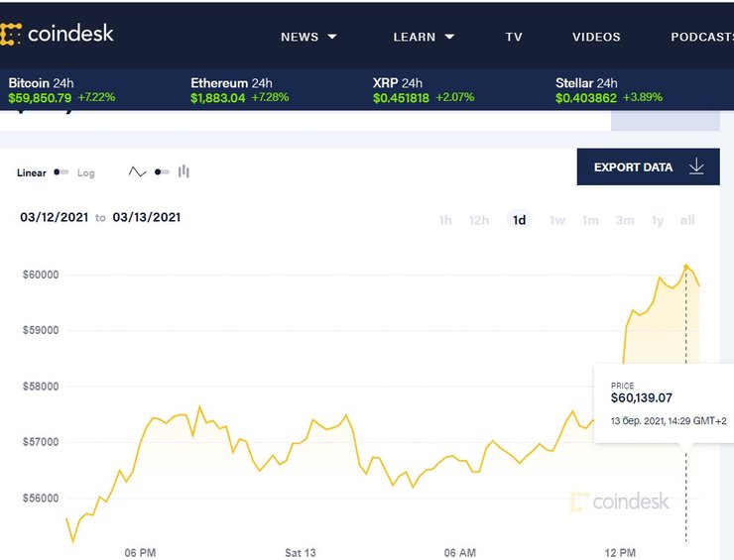Click the start date 03/12/2021
The width and height of the screenshot is (734, 560).
coord(55,217)
